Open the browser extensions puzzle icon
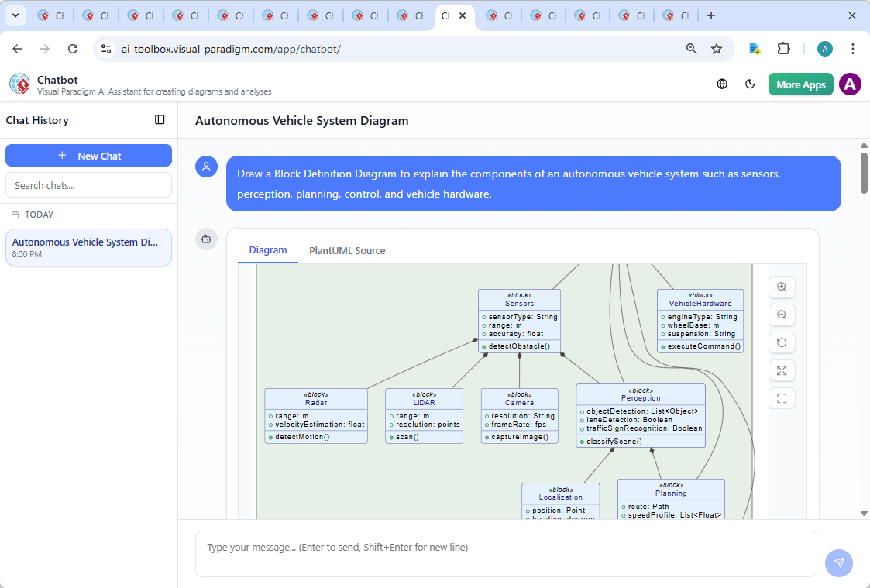870x588 pixels. point(783,48)
